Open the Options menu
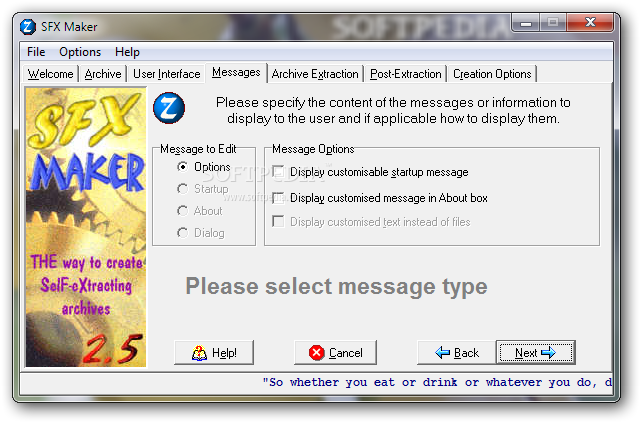The height and width of the screenshot is (423, 641). [80, 52]
